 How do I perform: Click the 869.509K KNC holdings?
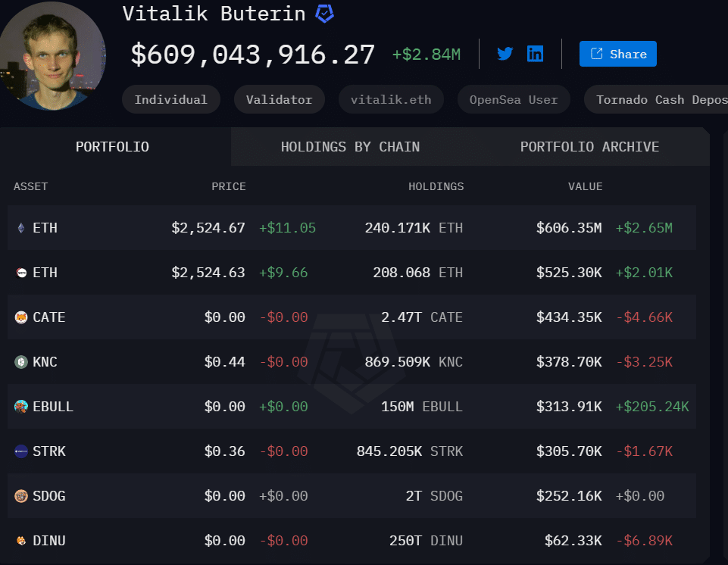(414, 362)
